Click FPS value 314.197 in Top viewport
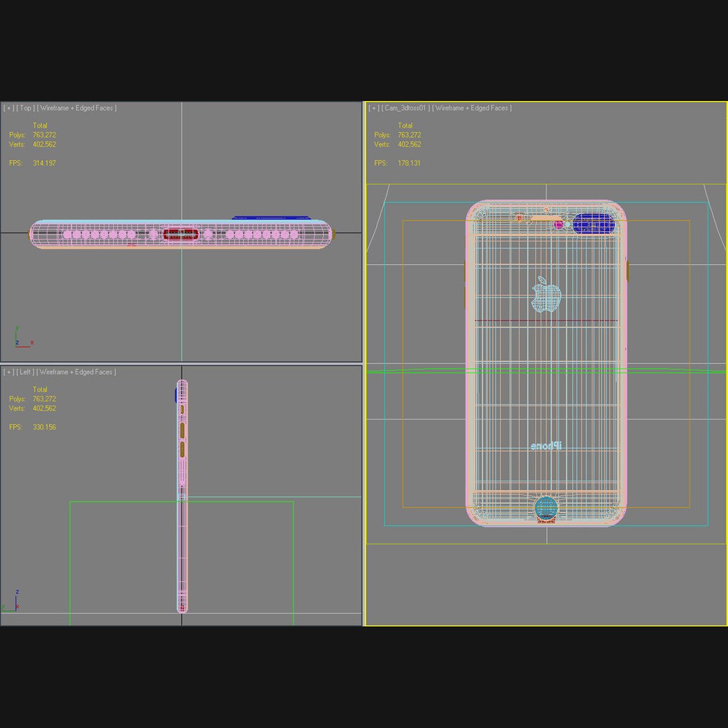The image size is (728, 728). point(44,163)
